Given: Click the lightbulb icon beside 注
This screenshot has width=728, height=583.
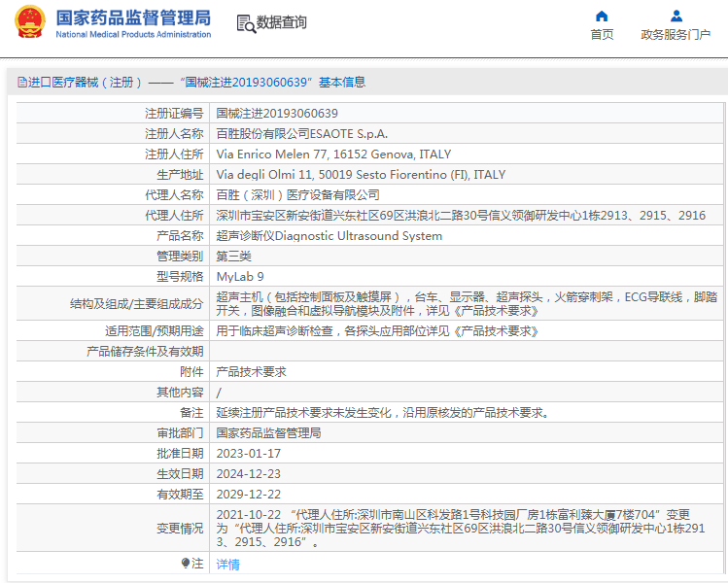Looking at the screenshot, I should pos(186,564).
